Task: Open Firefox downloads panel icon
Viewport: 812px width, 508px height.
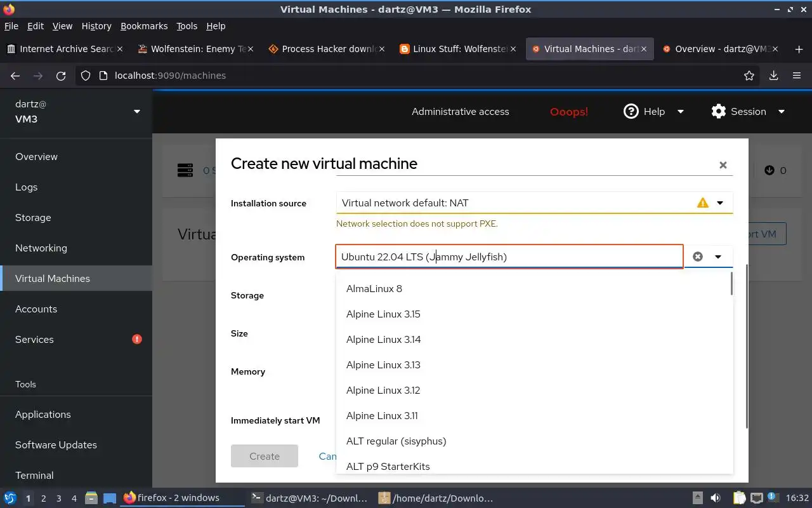Action: (x=773, y=76)
